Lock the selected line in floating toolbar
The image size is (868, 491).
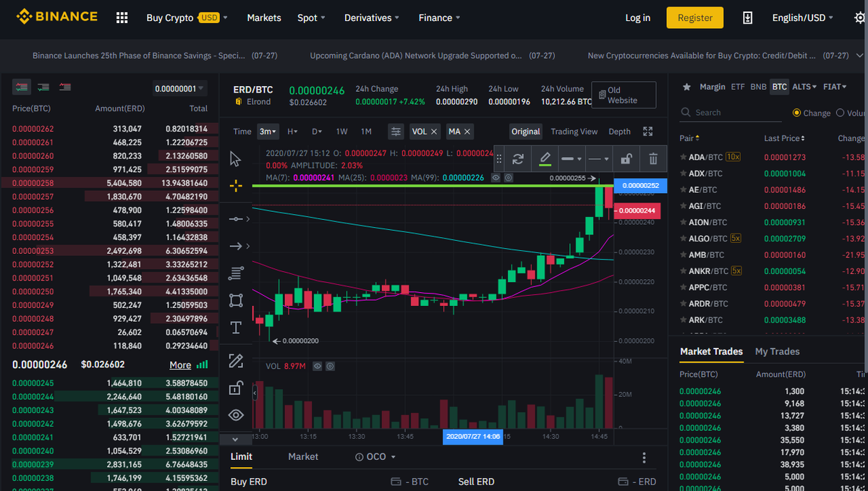pyautogui.click(x=627, y=159)
